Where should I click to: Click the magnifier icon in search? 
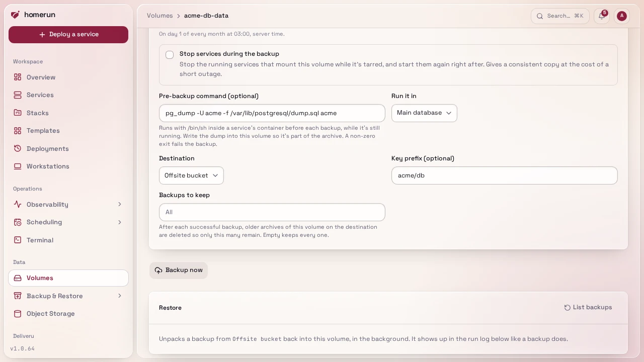pyautogui.click(x=540, y=16)
